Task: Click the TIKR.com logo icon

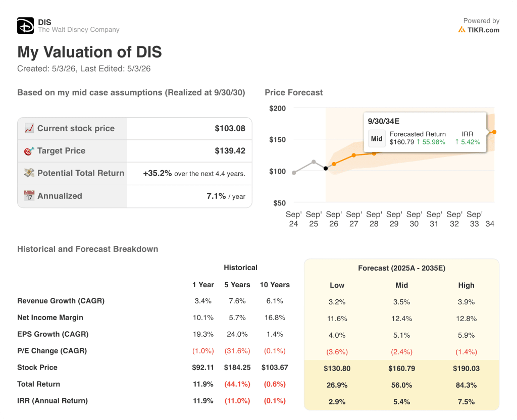Action: pyautogui.click(x=461, y=30)
